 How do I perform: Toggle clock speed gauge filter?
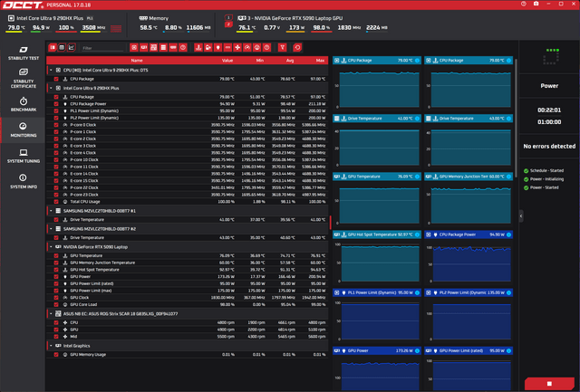(x=247, y=48)
